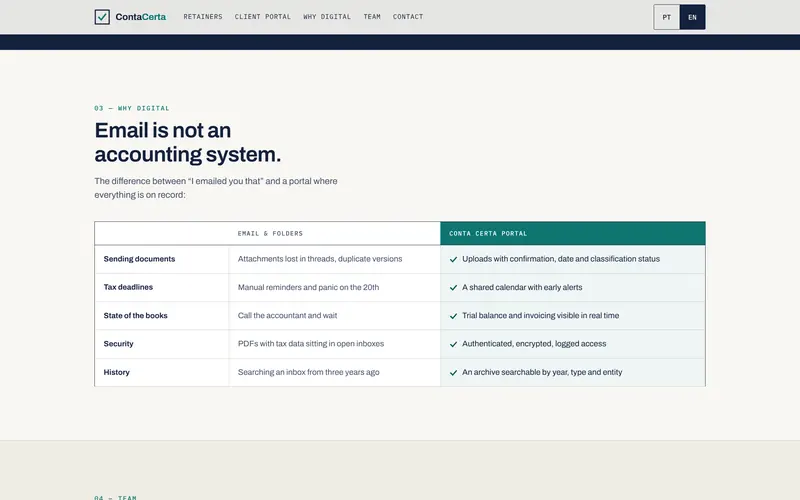Click the checkmark beside Trial balance and invoicing

click(x=453, y=316)
